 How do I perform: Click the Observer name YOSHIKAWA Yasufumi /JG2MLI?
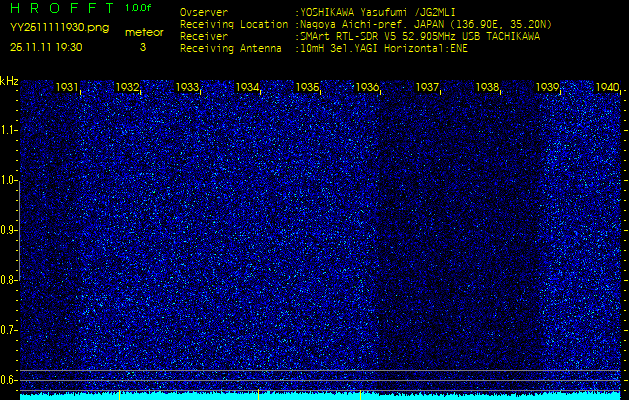378,12
